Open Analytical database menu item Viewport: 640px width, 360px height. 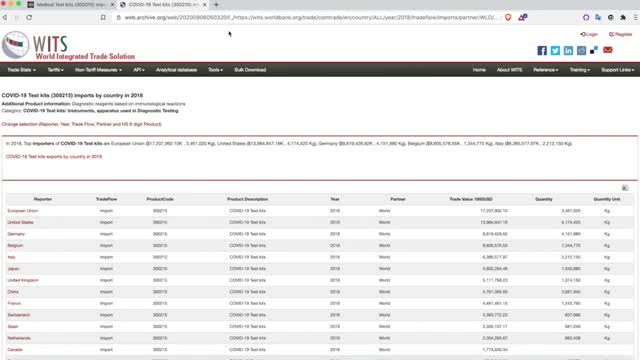click(x=176, y=70)
